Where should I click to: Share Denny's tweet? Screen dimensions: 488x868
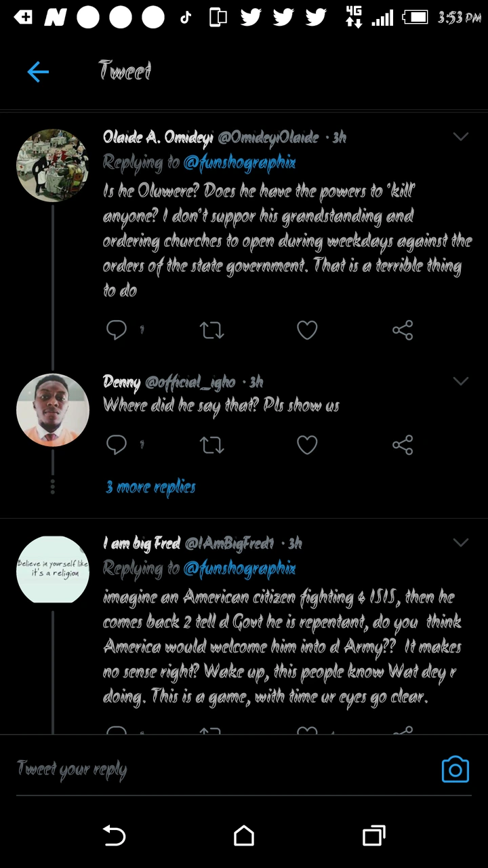point(403,445)
